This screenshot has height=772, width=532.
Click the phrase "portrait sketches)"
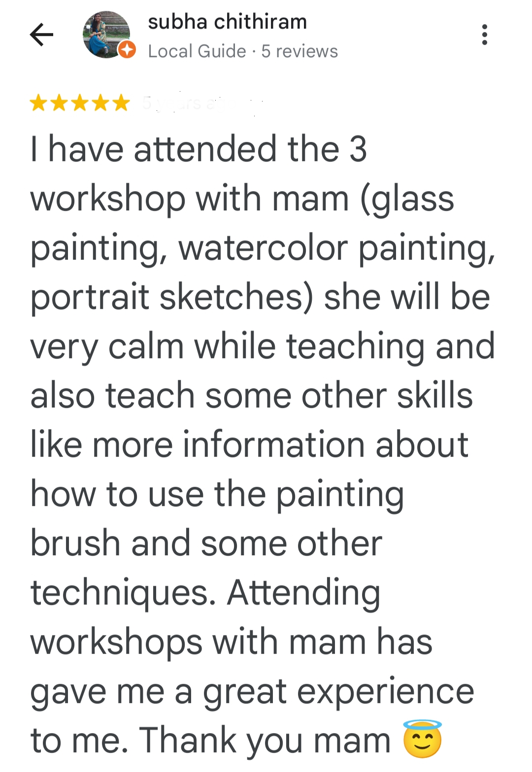pyautogui.click(x=171, y=297)
